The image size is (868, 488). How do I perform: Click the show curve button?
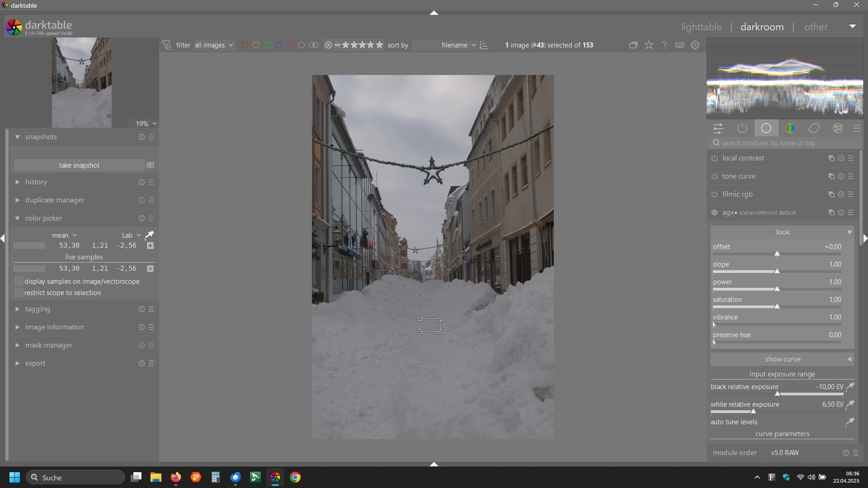point(783,359)
